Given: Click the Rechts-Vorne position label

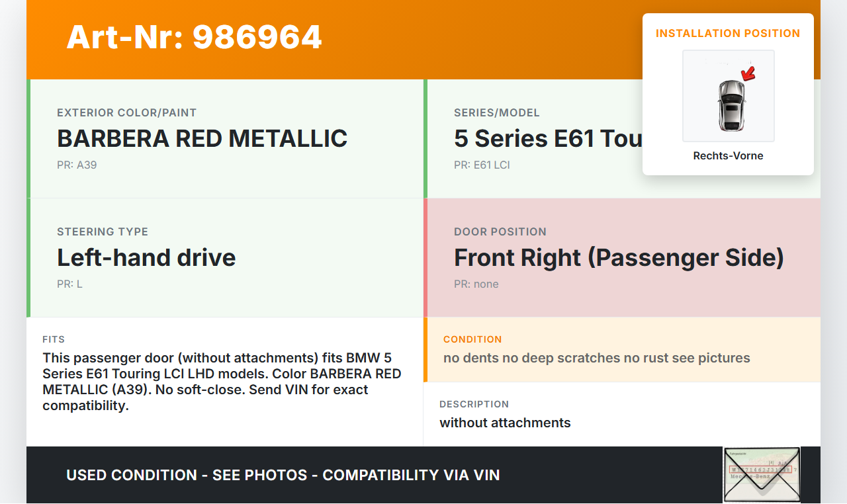Looking at the screenshot, I should [x=728, y=156].
